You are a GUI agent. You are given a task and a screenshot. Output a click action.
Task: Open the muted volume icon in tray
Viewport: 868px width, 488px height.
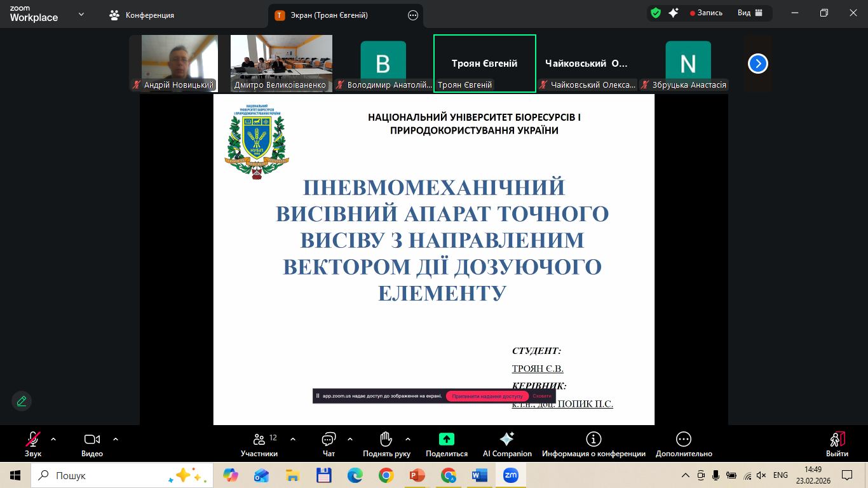762,475
